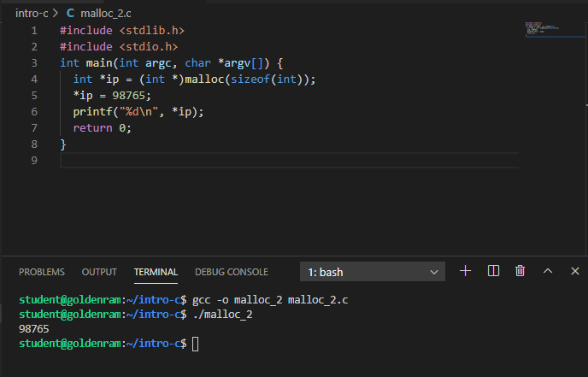The width and height of the screenshot is (588, 377).
Task: Click the './malloc_2' command in terminal
Action: [222, 315]
